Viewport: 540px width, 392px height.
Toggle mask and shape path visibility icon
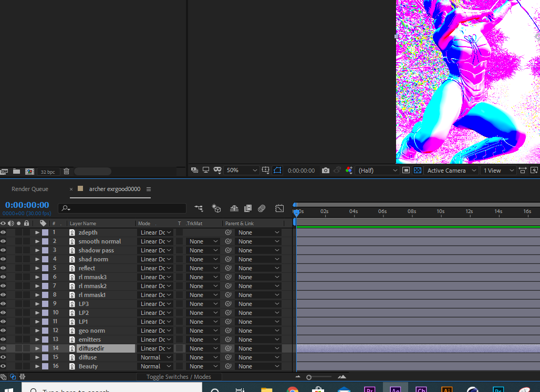click(277, 170)
